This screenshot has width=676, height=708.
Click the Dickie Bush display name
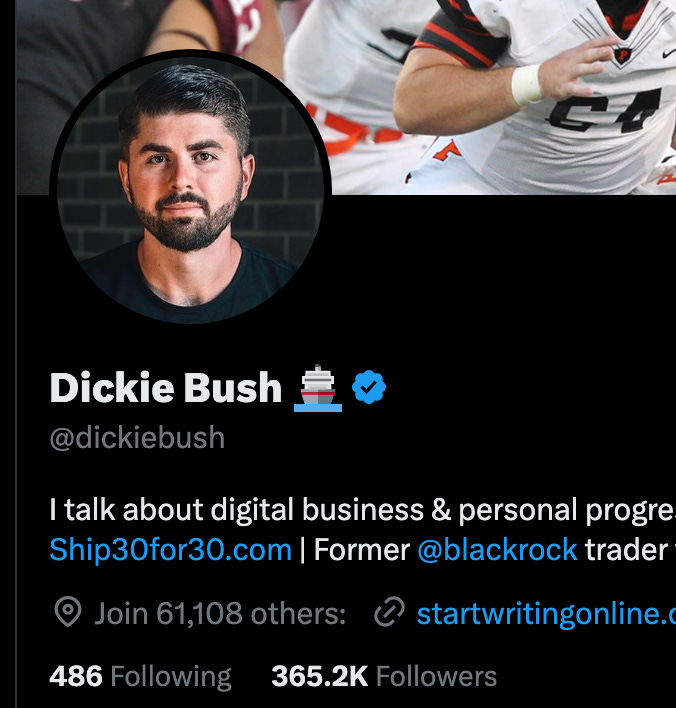[x=166, y=387]
